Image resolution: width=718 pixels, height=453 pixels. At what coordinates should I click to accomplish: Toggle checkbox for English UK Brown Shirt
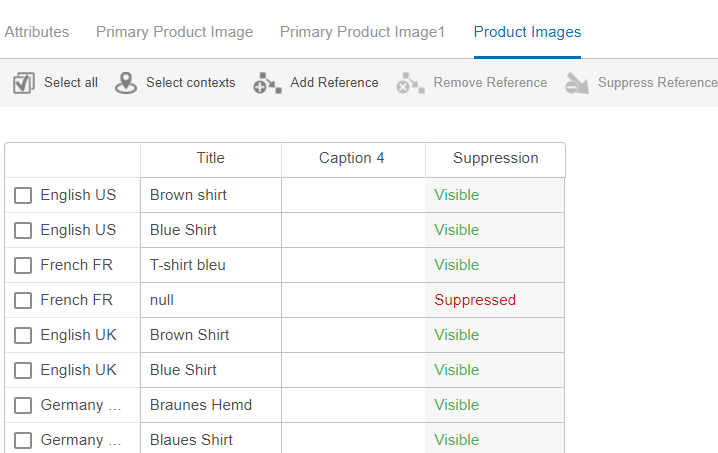23,336
